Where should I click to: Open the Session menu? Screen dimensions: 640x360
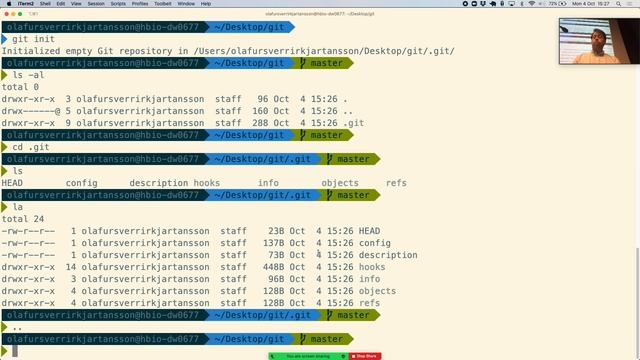(96, 4)
